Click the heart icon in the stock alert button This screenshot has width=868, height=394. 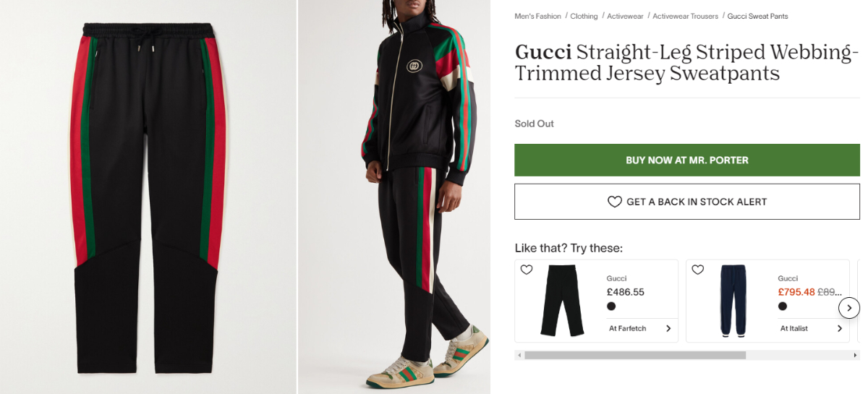click(x=614, y=202)
